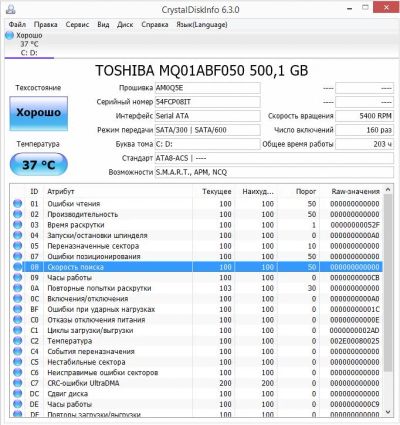Click the Серийный номер field
400x425 pixels.
(x=208, y=102)
